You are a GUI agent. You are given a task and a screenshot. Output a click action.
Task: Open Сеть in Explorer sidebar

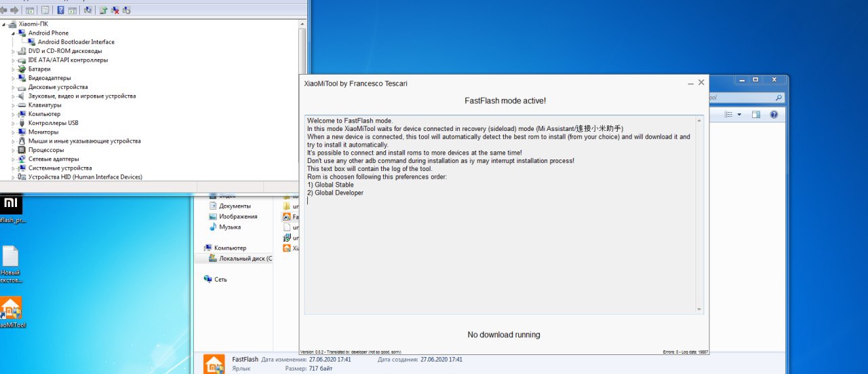click(220, 280)
